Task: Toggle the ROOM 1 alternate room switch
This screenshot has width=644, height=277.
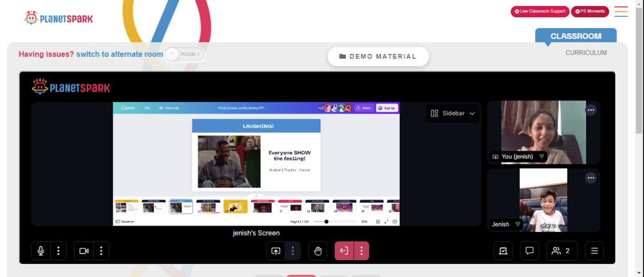Action: (184, 54)
